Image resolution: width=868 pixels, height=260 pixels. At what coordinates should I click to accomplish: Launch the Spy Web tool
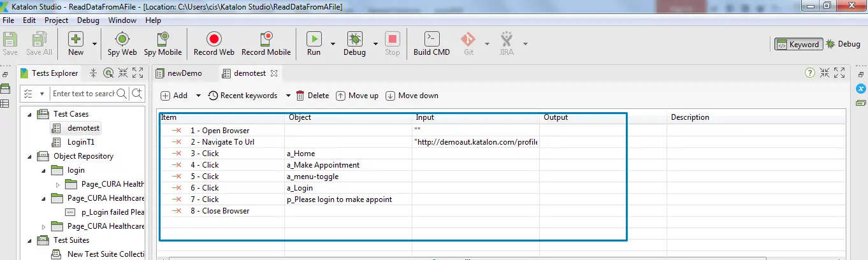(122, 44)
